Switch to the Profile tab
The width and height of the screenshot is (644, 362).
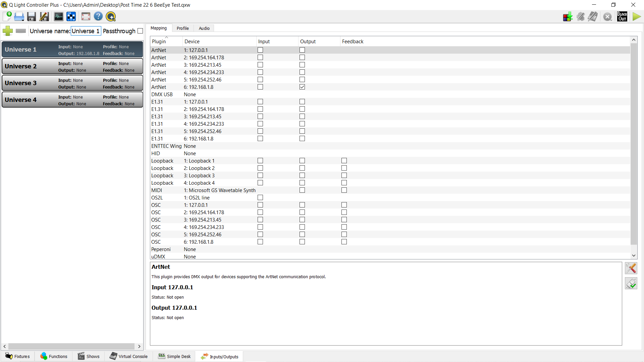[x=183, y=28]
